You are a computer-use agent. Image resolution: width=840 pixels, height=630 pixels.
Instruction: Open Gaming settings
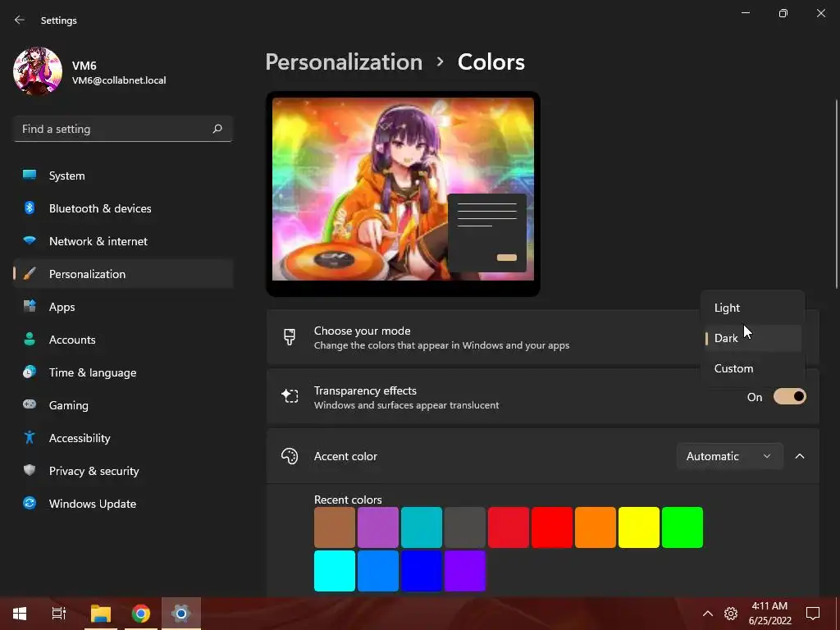(123, 405)
